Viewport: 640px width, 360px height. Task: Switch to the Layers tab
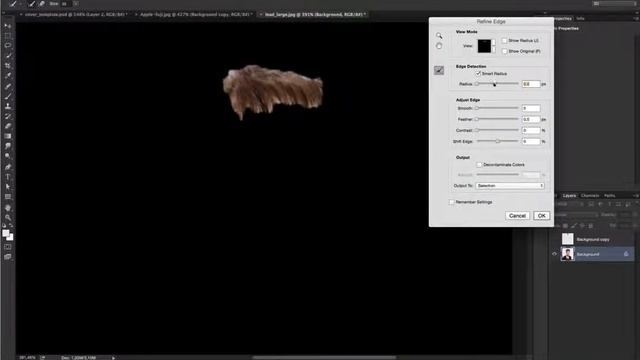point(569,196)
